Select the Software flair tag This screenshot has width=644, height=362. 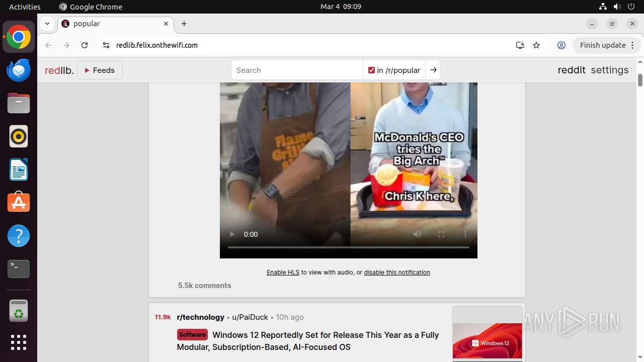pos(192,335)
